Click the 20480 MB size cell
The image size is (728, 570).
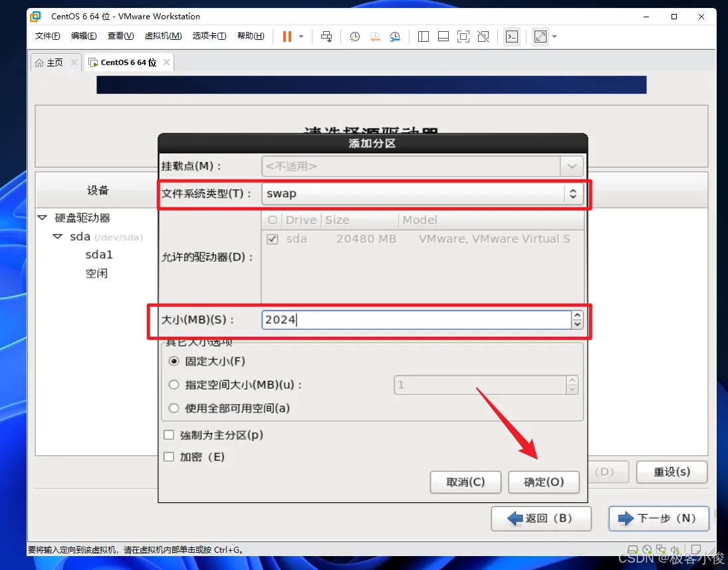point(366,239)
